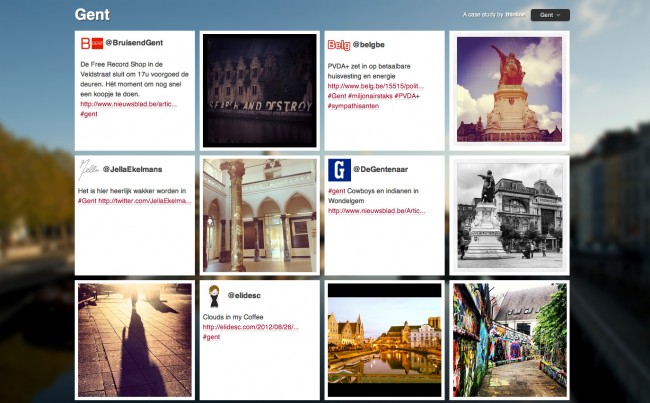Click the JellaEkelmans signature avatar
Image resolution: width=650 pixels, height=403 pixels.
(x=89, y=170)
